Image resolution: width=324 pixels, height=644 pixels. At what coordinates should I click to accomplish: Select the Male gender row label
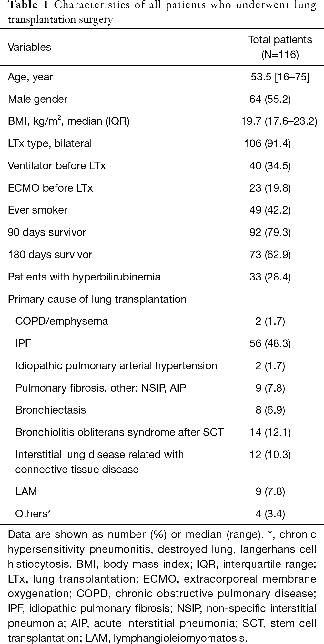pyautogui.click(x=37, y=99)
